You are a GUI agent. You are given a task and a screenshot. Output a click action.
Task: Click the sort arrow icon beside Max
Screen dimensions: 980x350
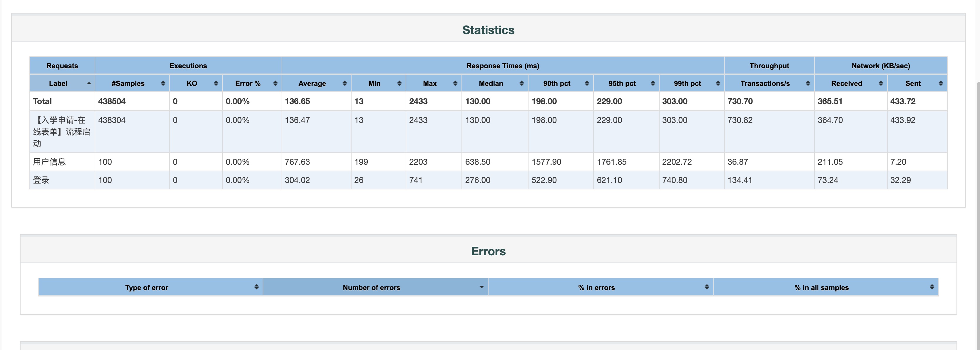coord(455,84)
